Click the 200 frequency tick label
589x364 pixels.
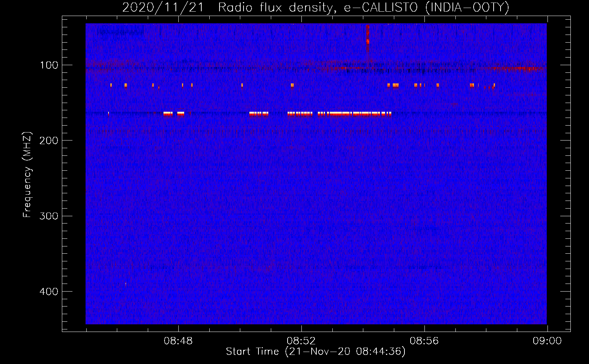coord(49,141)
